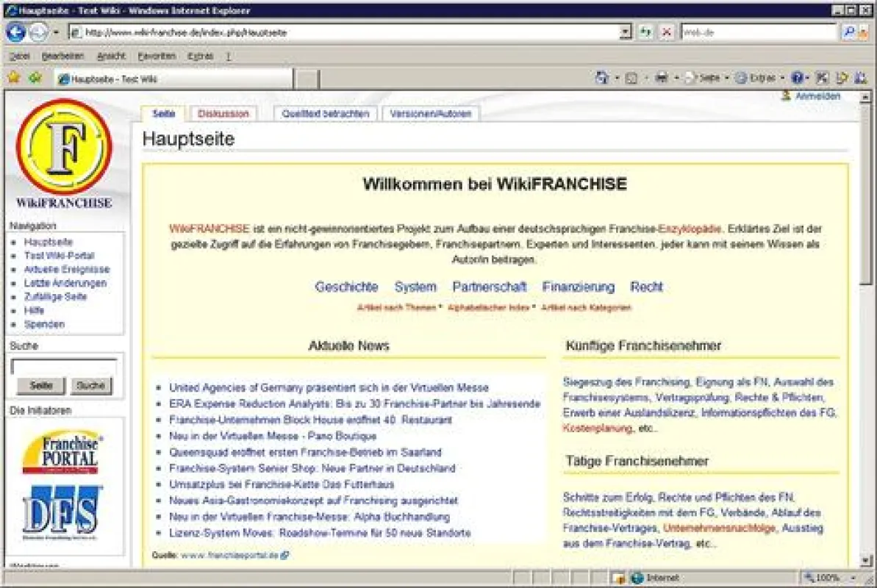Click the Seite search button
The image size is (877, 588).
[41, 385]
